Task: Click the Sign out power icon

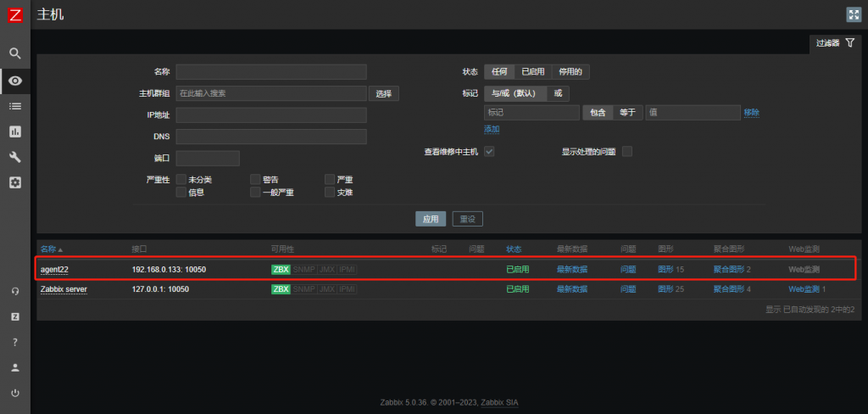Action: pyautogui.click(x=15, y=393)
